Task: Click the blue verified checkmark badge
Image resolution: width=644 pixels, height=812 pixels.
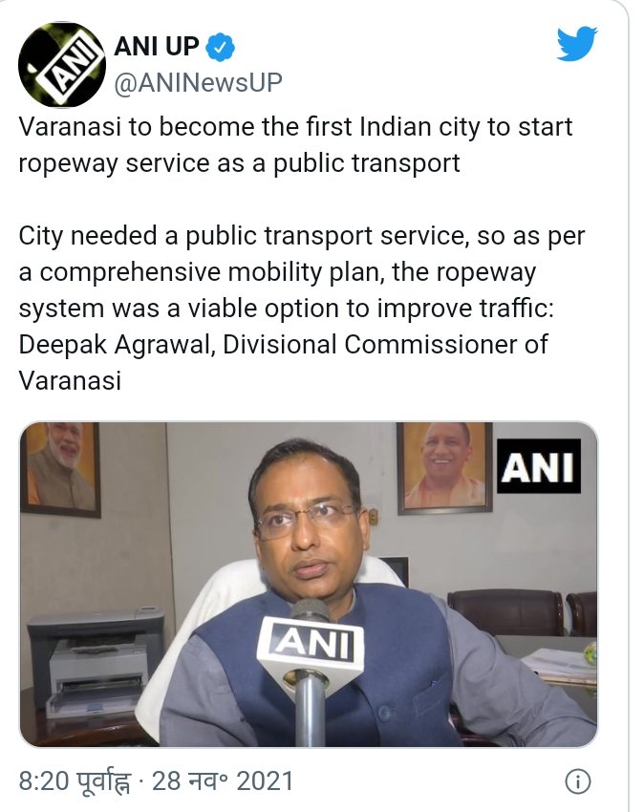Action: 220,47
